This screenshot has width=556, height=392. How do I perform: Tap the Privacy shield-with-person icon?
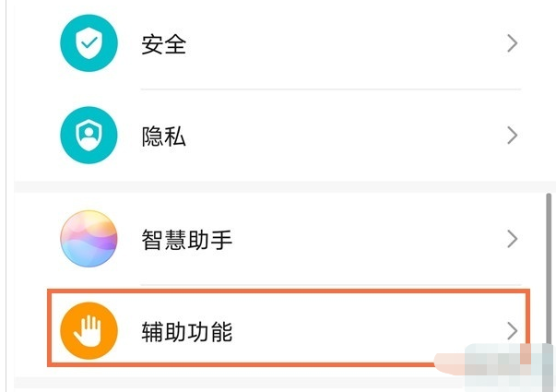(x=89, y=137)
